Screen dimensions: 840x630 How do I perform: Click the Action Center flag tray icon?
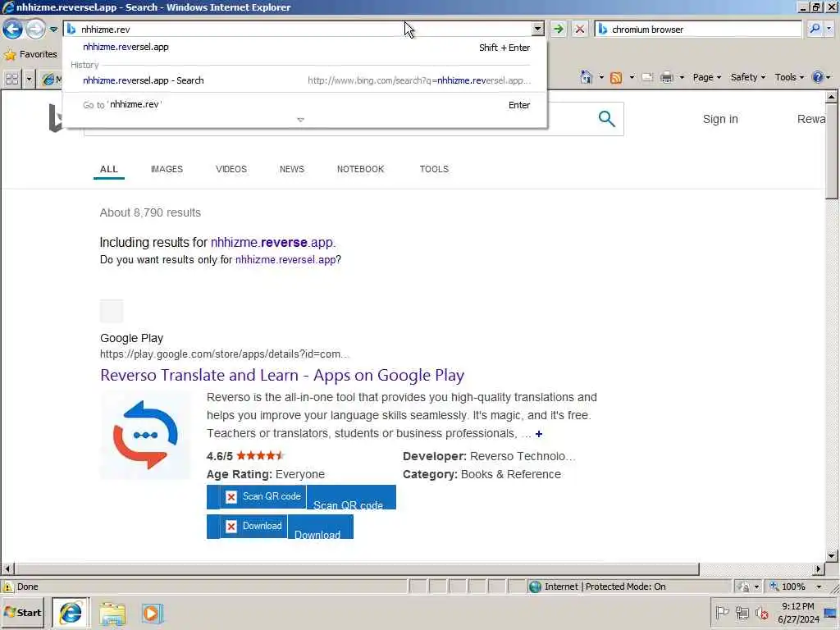point(722,612)
